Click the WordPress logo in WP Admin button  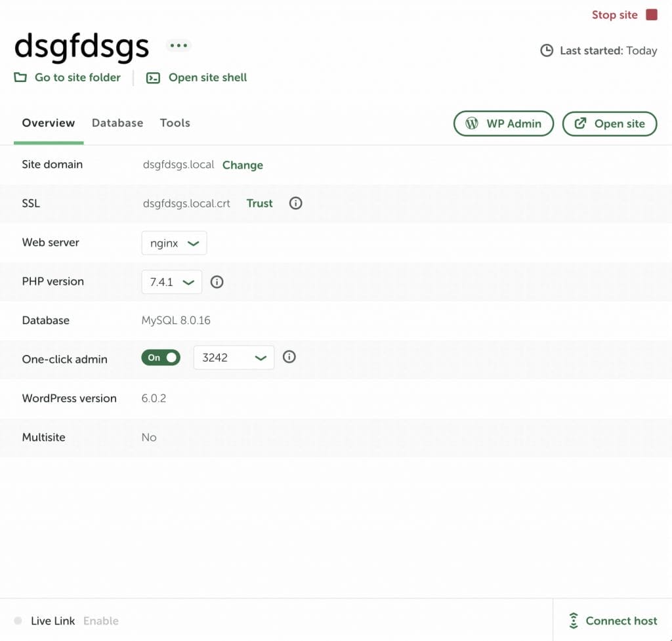click(x=471, y=123)
